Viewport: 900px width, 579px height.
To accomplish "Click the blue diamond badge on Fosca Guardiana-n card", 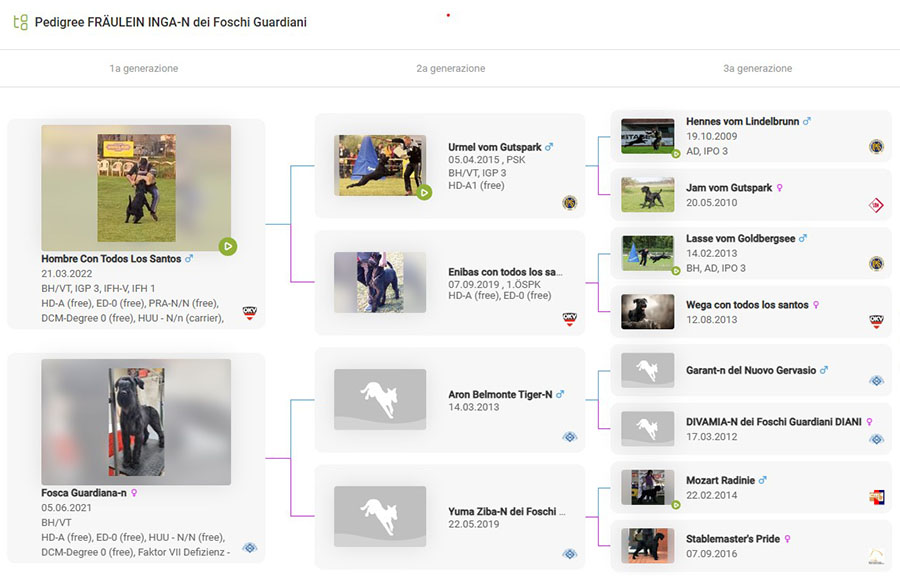I will (250, 547).
